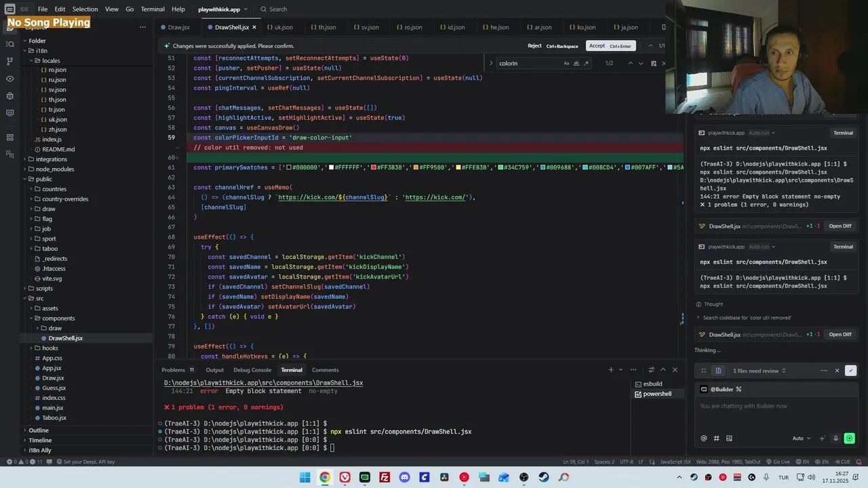Accept the applied changes
Viewport: 868px width, 488px height.
(x=610, y=46)
